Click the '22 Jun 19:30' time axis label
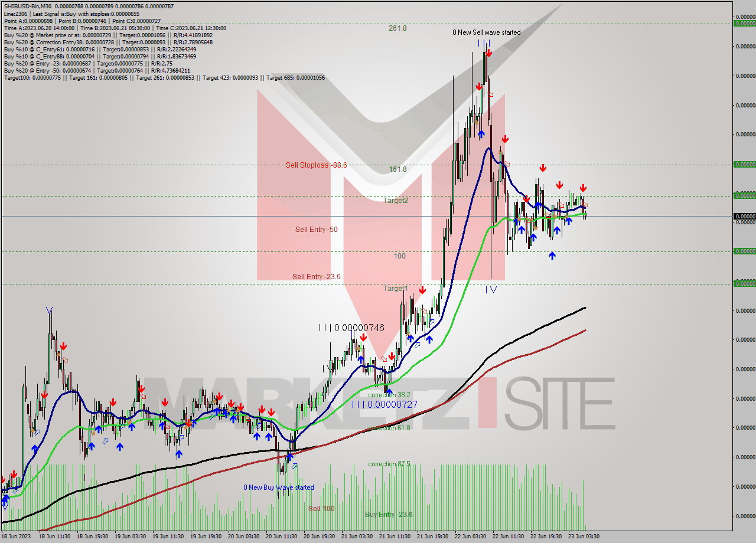The width and height of the screenshot is (756, 543). point(546,537)
